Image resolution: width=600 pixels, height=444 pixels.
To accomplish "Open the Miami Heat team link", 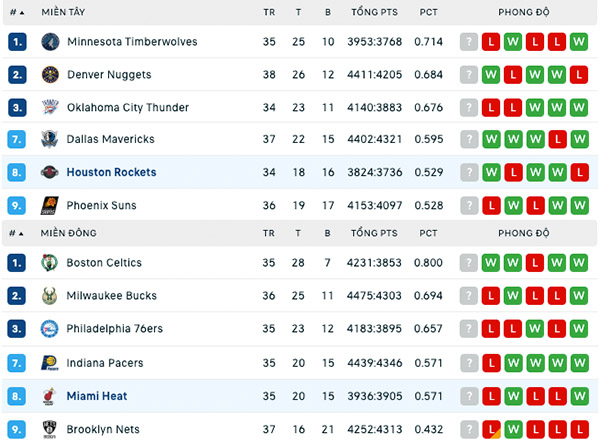I will tap(97, 396).
